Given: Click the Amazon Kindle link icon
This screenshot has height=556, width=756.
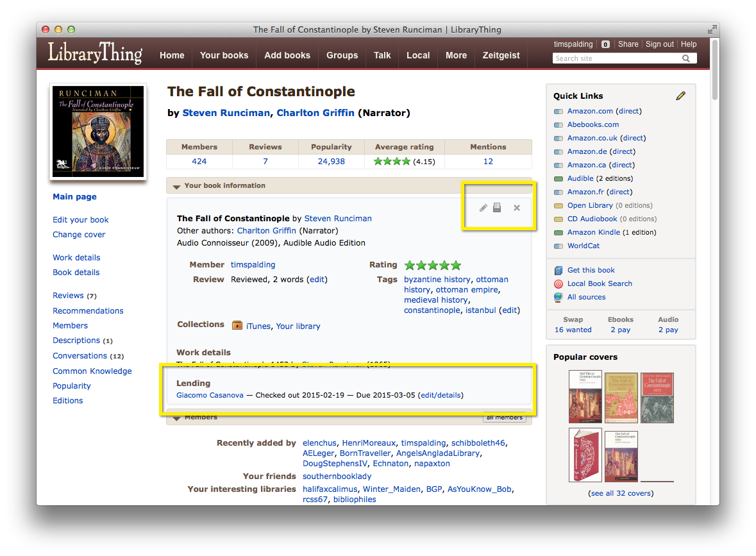Looking at the screenshot, I should tap(559, 233).
